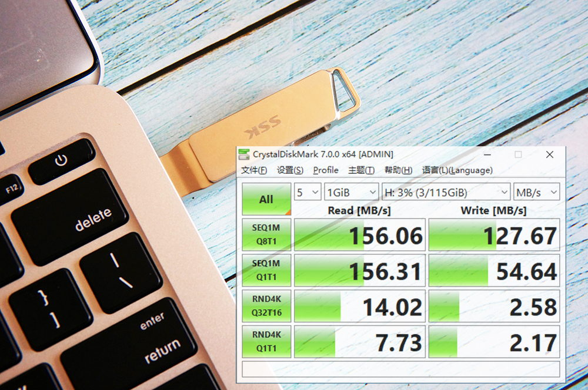
Task: Click the 2.17 write result
Action: pyautogui.click(x=494, y=341)
